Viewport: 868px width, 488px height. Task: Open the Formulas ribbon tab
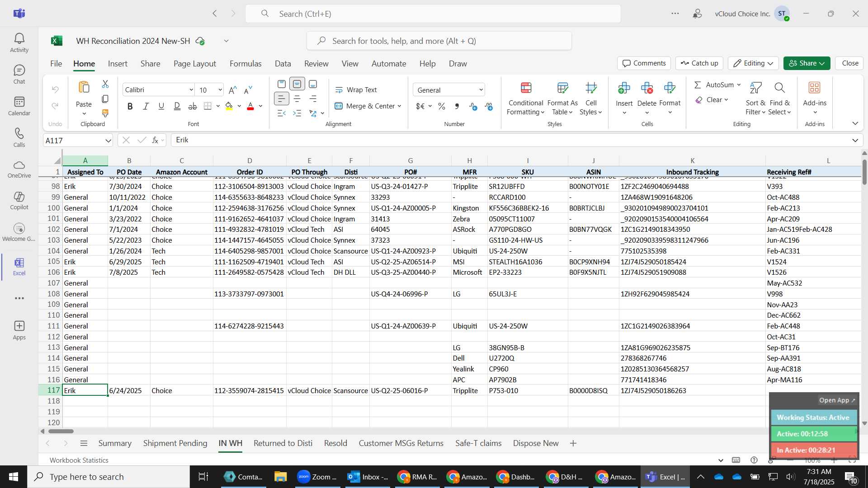[245, 64]
